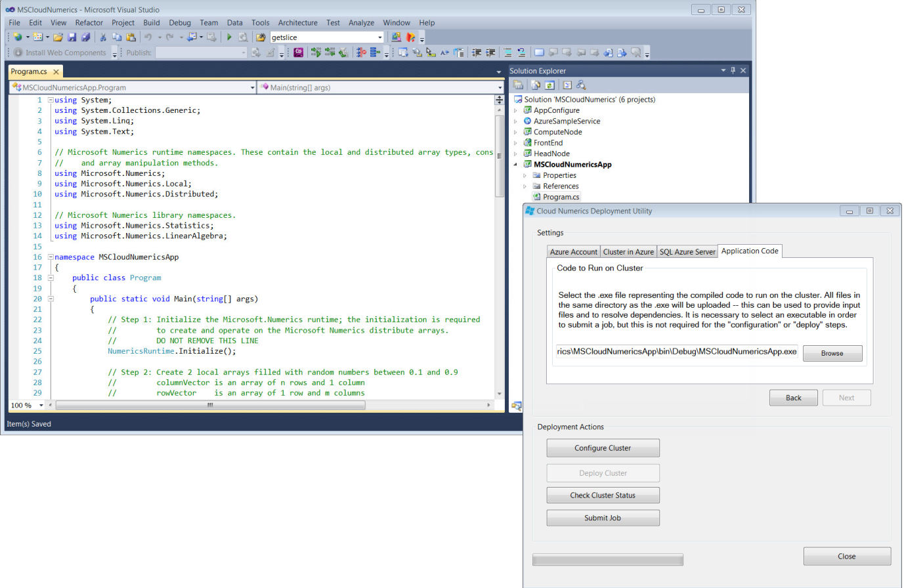Screen dimensions: 904x588
Task: Click the Open File folder icon
Action: coord(58,37)
